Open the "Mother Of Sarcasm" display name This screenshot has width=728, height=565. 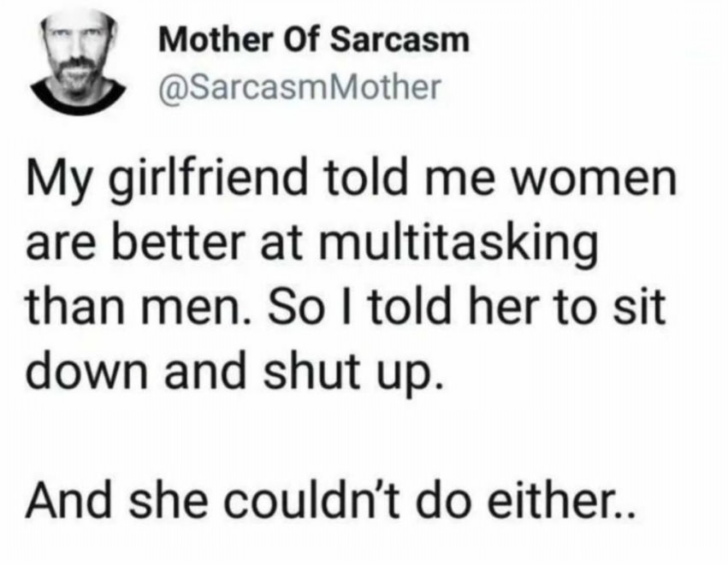tap(314, 40)
